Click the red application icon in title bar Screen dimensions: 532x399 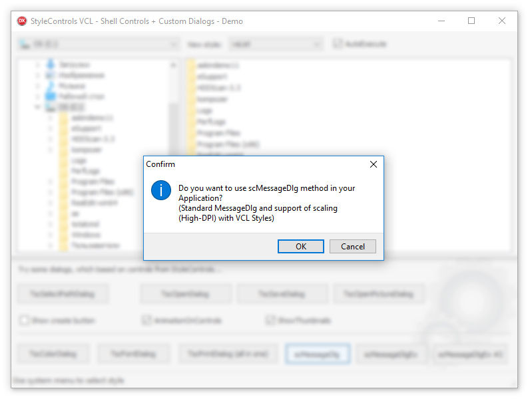22,21
